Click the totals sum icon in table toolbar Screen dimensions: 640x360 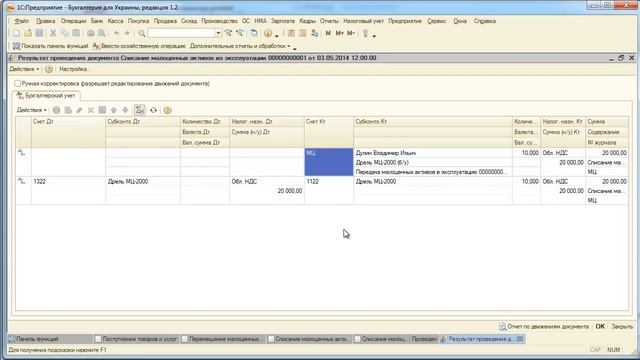pyautogui.click(x=140, y=110)
